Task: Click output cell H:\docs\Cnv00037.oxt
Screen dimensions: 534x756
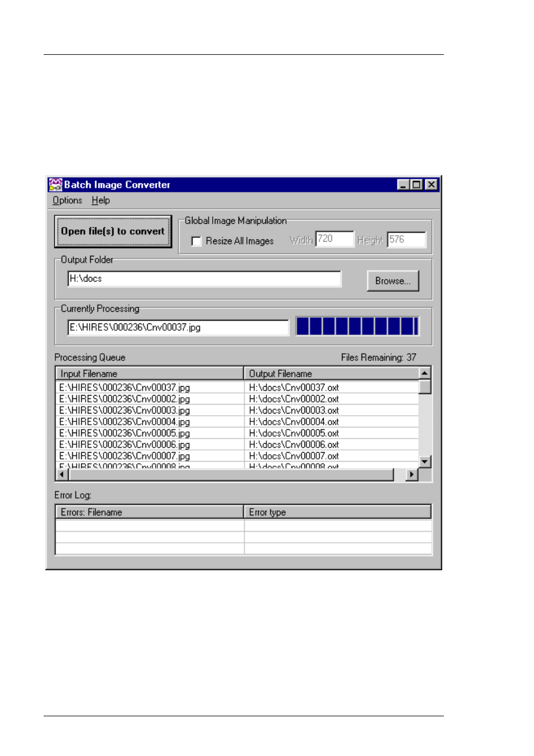Action: tap(331, 387)
